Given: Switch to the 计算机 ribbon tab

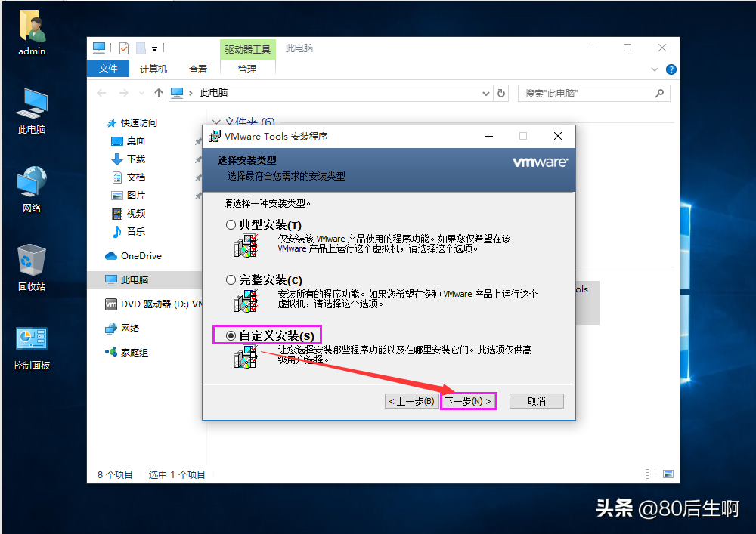Looking at the screenshot, I should [153, 69].
